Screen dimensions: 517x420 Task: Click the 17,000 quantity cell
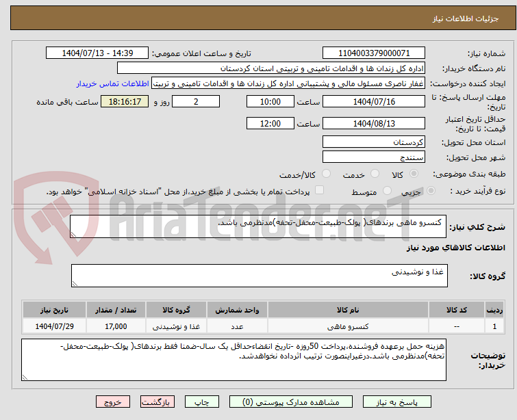116,326
